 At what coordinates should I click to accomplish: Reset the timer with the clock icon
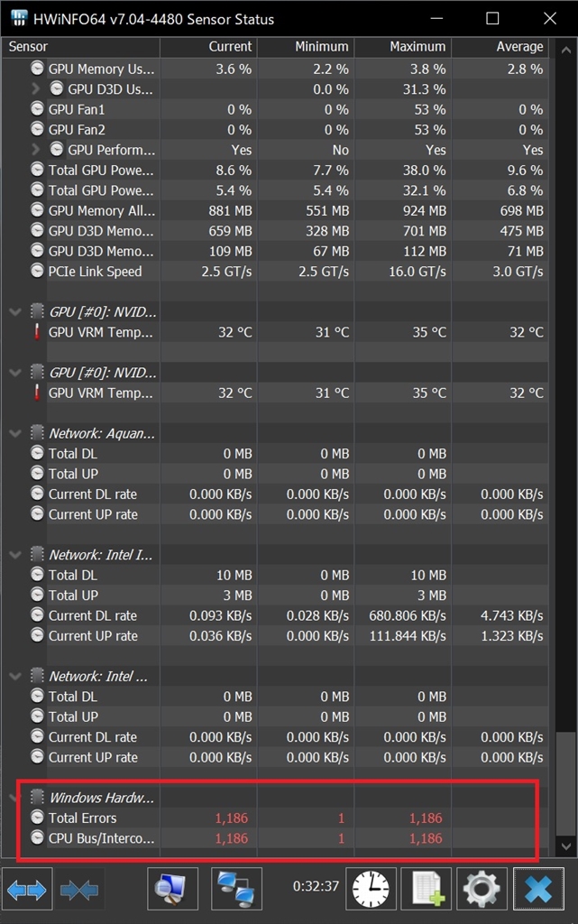(371, 890)
